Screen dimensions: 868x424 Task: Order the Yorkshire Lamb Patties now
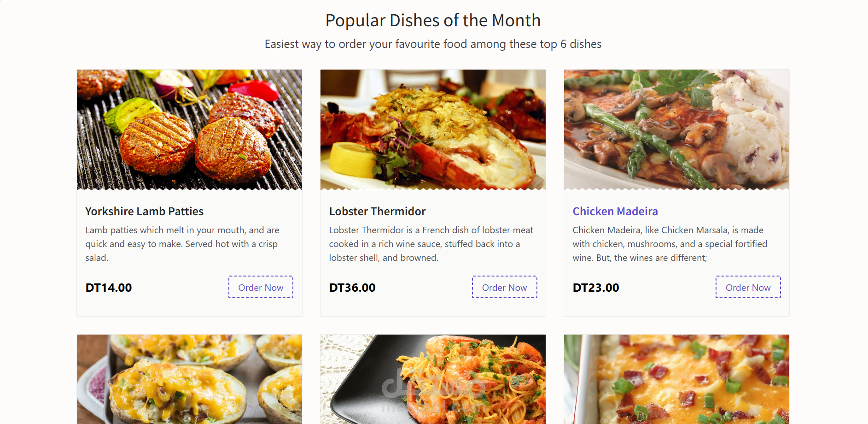point(261,287)
